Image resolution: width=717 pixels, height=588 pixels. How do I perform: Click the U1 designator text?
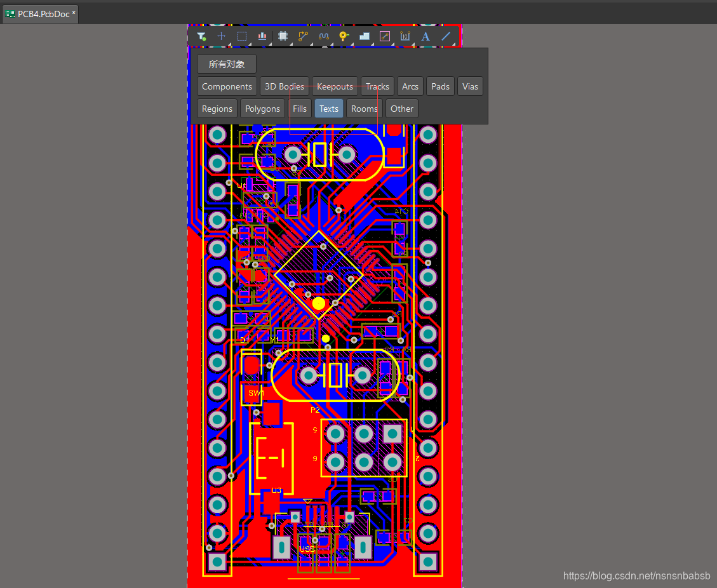pyautogui.click(x=241, y=185)
